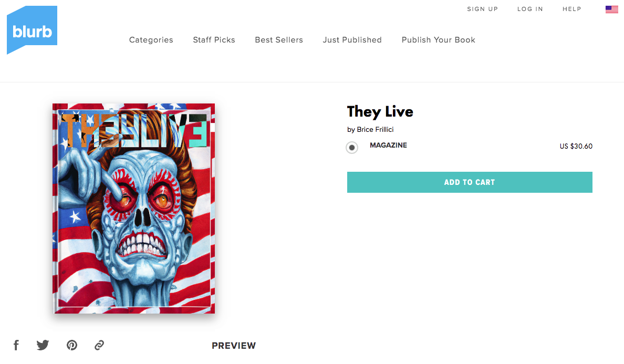Share the book on Twitter
624x364 pixels.
tap(43, 345)
